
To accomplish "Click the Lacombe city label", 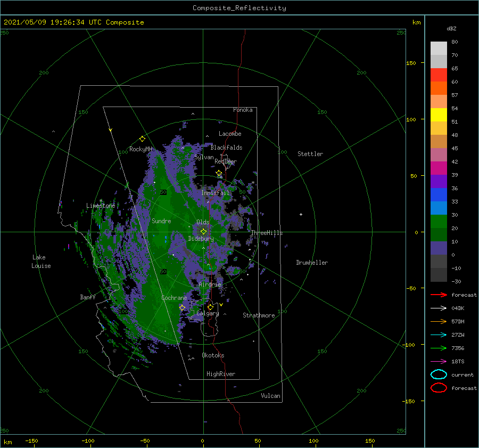I will [x=230, y=134].
